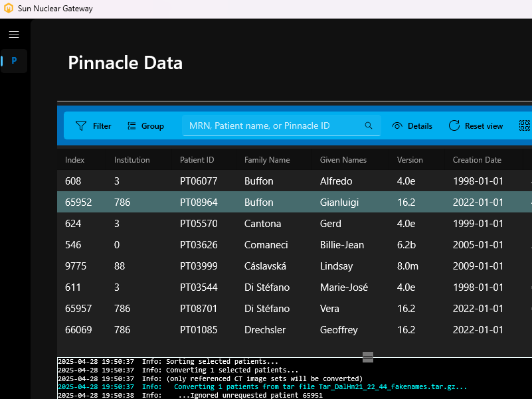The width and height of the screenshot is (532, 399).
Task: Sort by Given Names column header
Action: click(x=343, y=160)
